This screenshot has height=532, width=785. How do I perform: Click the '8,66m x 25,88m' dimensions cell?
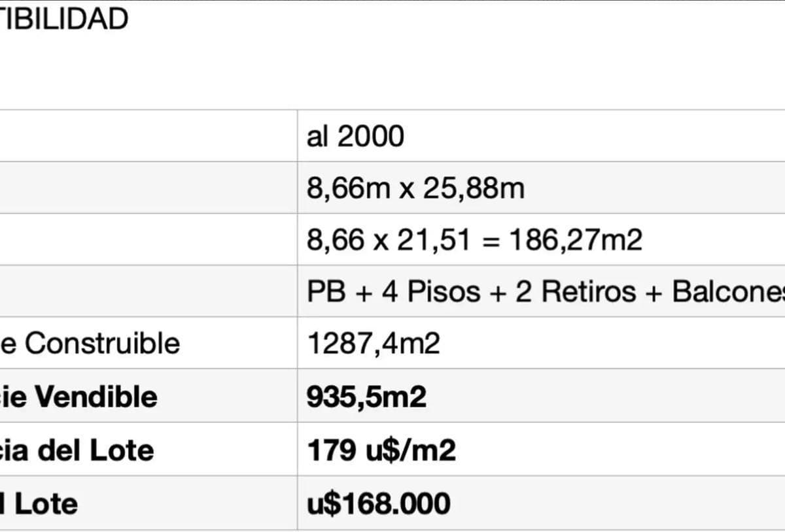415,189
